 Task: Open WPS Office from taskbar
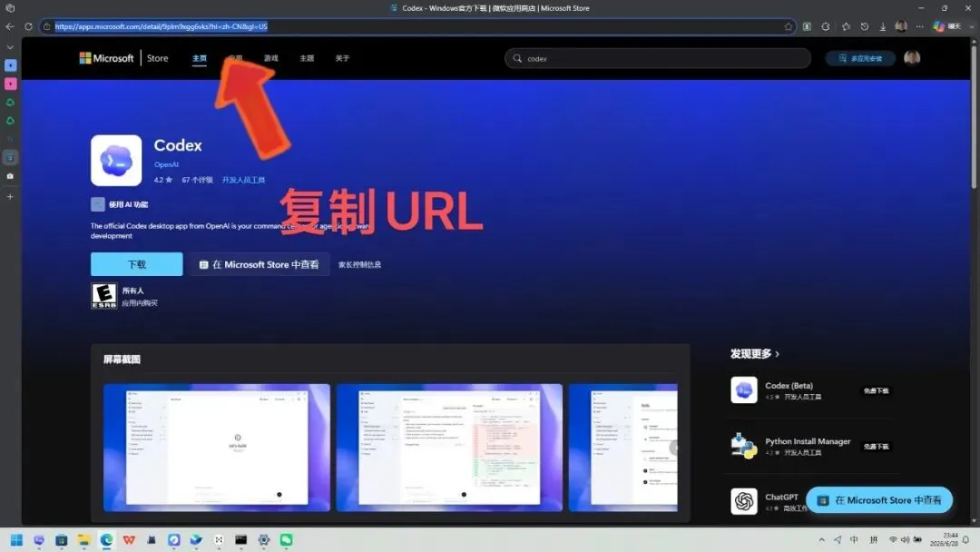pos(129,539)
